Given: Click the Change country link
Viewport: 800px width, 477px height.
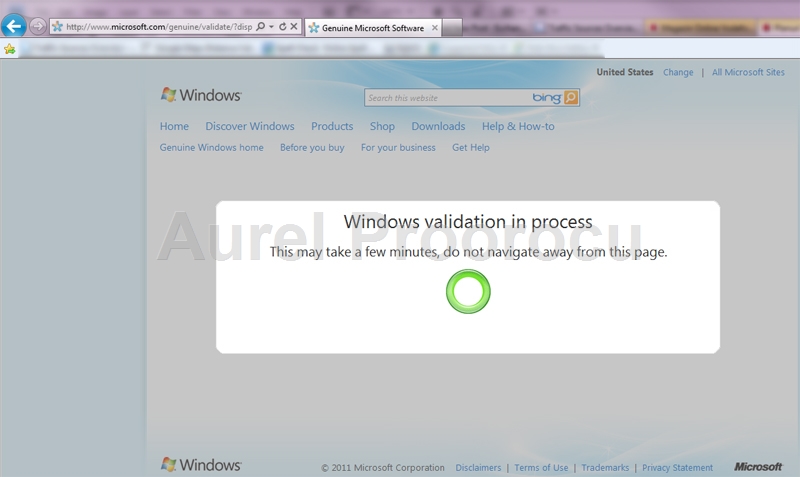Looking at the screenshot, I should 678,72.
